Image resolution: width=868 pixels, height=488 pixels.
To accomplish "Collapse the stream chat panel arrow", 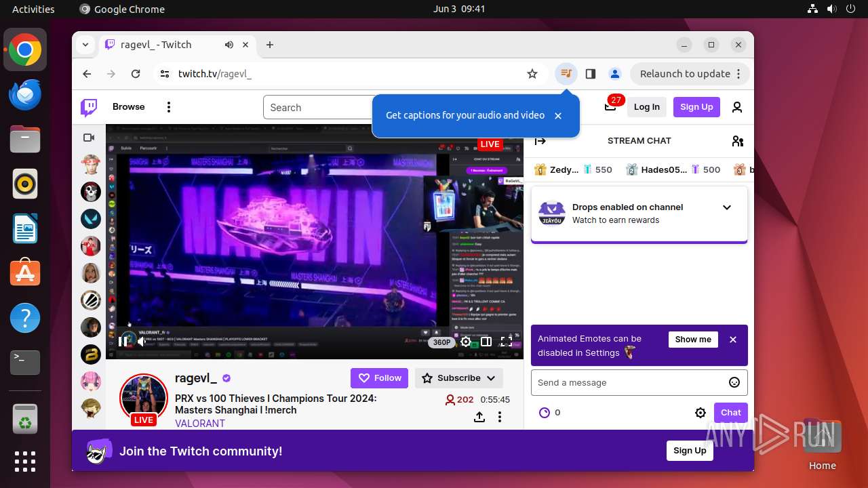I will [540, 141].
